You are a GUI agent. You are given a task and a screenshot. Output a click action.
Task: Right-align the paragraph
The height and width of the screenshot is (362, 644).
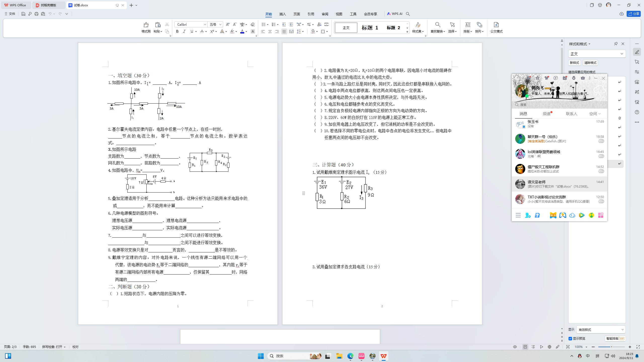[x=277, y=31]
